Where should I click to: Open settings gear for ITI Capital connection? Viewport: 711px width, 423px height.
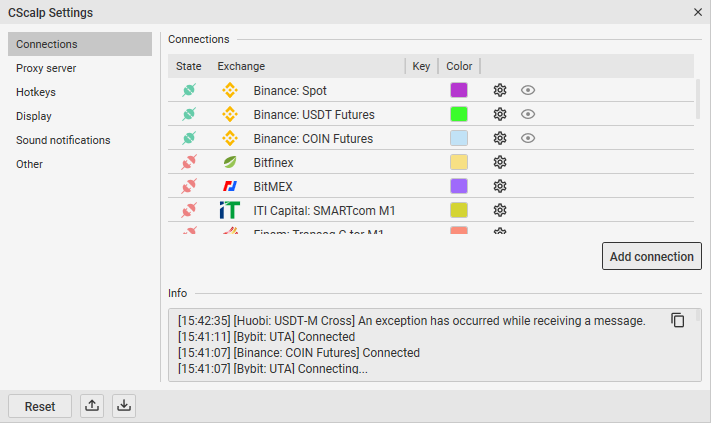[x=500, y=210]
